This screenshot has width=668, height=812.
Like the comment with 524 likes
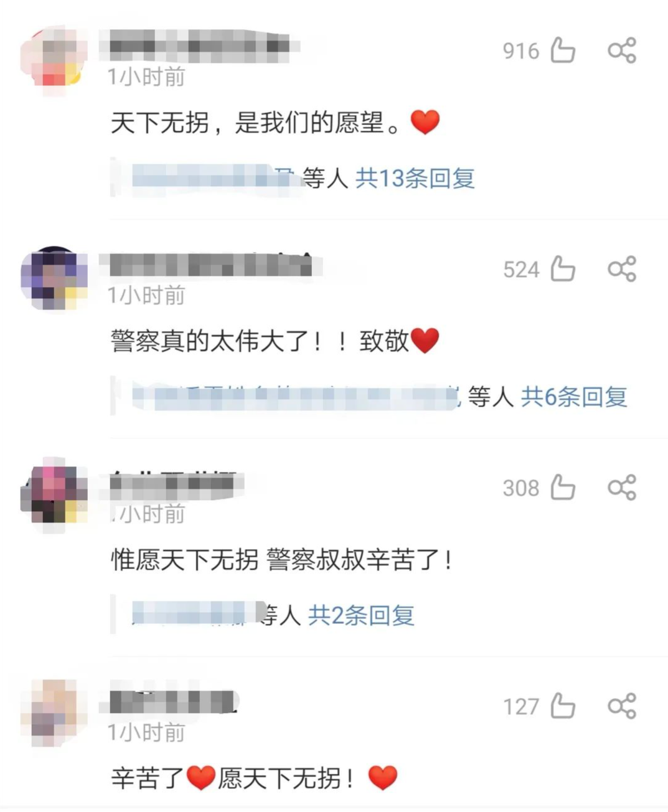(x=563, y=269)
